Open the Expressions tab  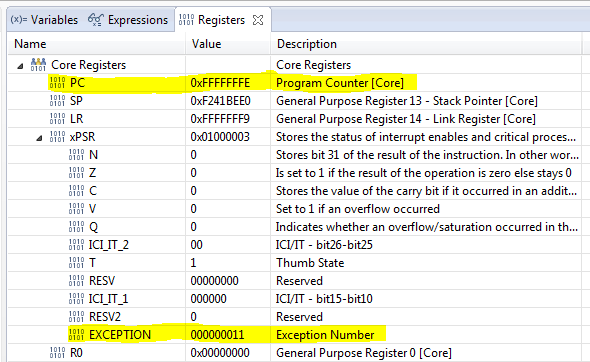[128, 20]
